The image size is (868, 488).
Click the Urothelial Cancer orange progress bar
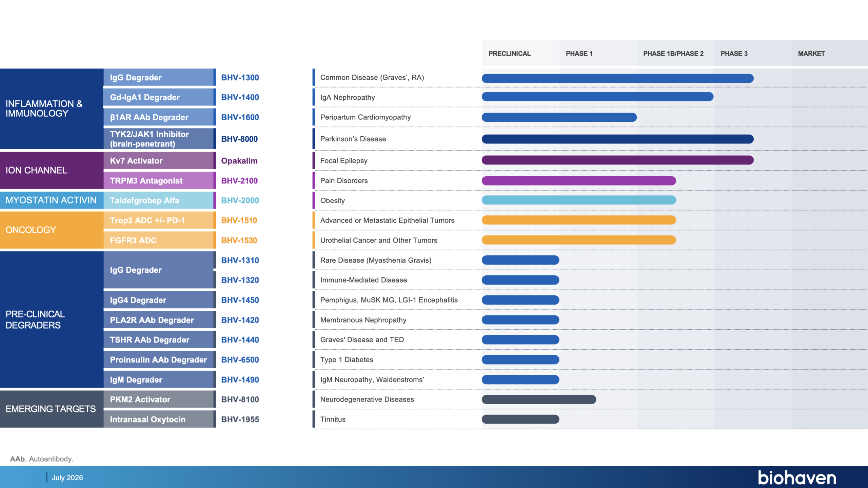pos(579,240)
